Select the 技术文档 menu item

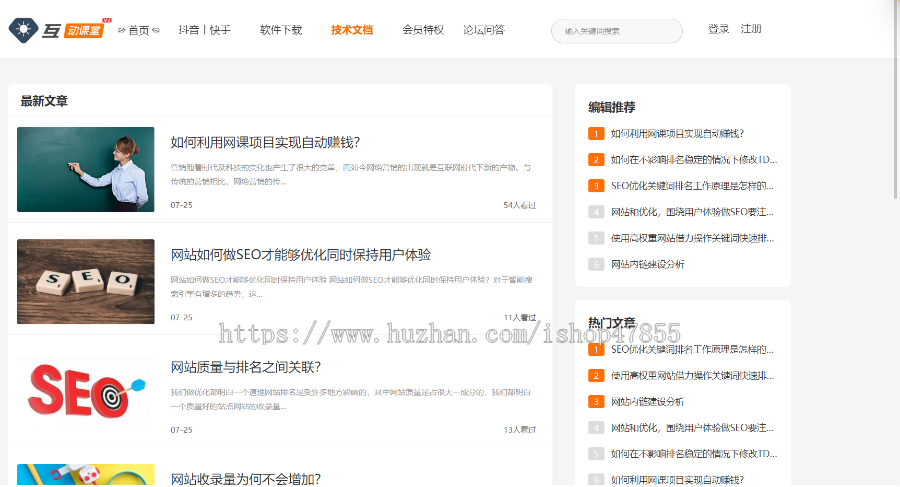(352, 30)
